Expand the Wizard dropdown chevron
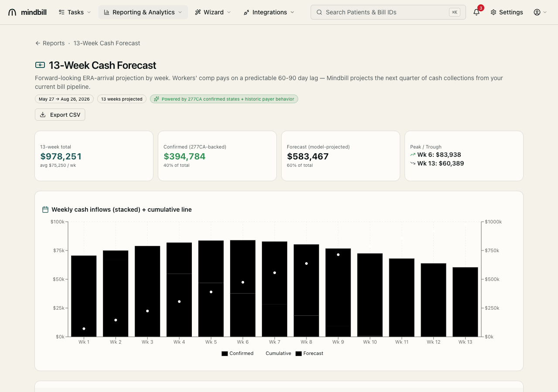The height and width of the screenshot is (392, 558). 229,12
